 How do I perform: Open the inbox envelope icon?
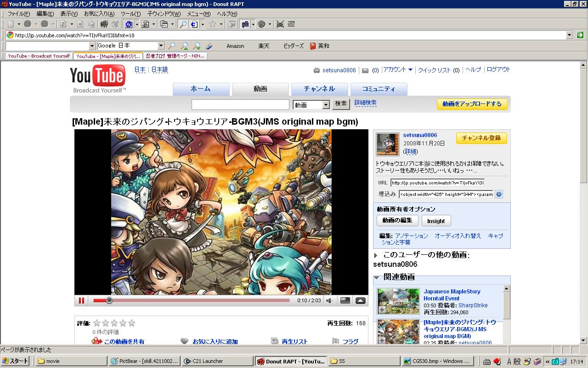[365, 70]
